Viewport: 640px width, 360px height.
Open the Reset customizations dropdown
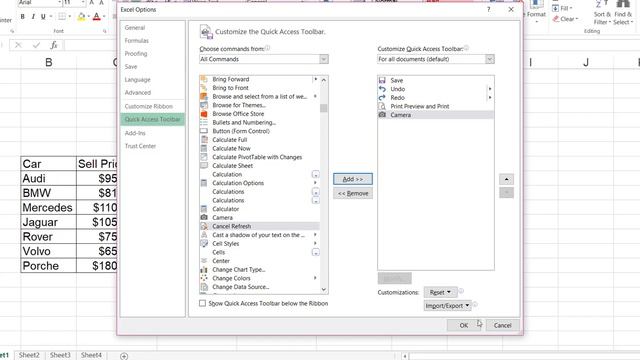[x=440, y=292]
